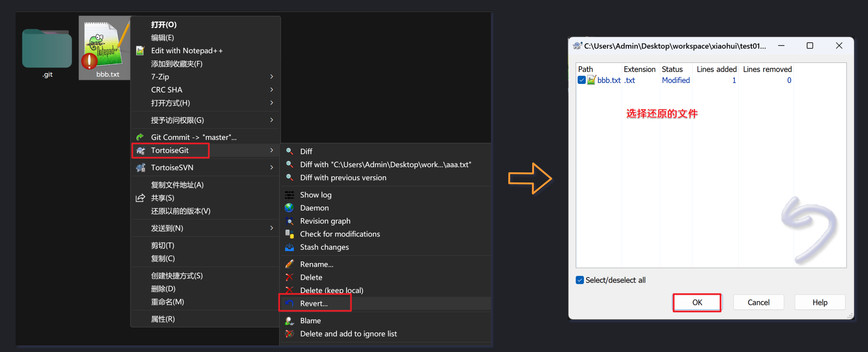
Task: Click the Revision graph icon
Action: (289, 221)
